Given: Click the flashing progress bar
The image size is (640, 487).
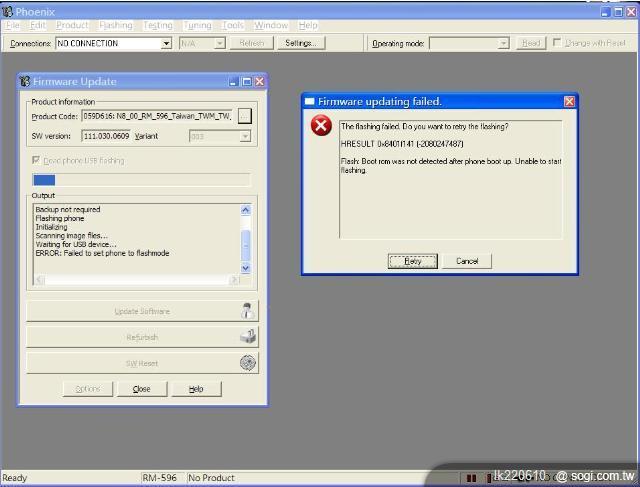Looking at the screenshot, I should [x=141, y=180].
